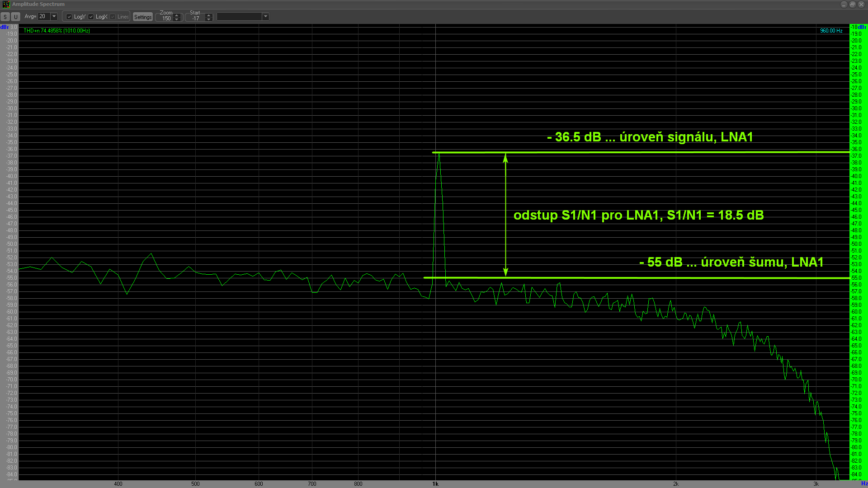Click the THD+n readout text
This screenshot has width=868, height=488.
click(57, 31)
